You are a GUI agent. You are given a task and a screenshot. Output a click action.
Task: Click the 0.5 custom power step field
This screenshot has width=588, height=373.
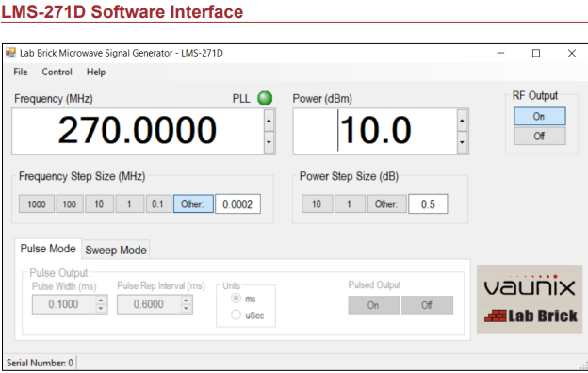click(x=428, y=204)
